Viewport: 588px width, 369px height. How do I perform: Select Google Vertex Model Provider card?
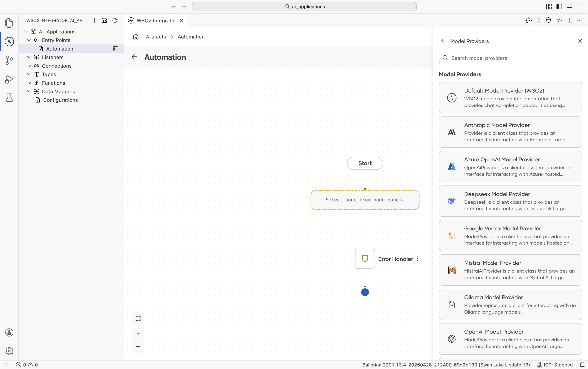(x=510, y=235)
